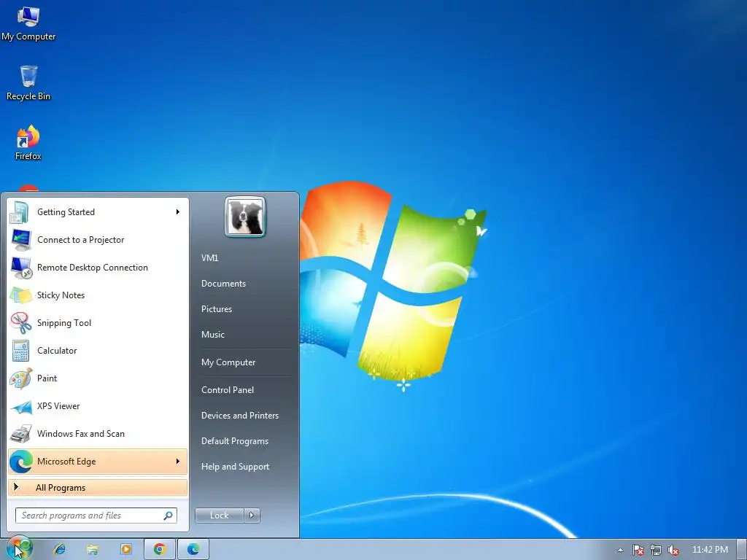Viewport: 747px width, 560px height.
Task: Click the Calculator icon
Action: click(21, 351)
